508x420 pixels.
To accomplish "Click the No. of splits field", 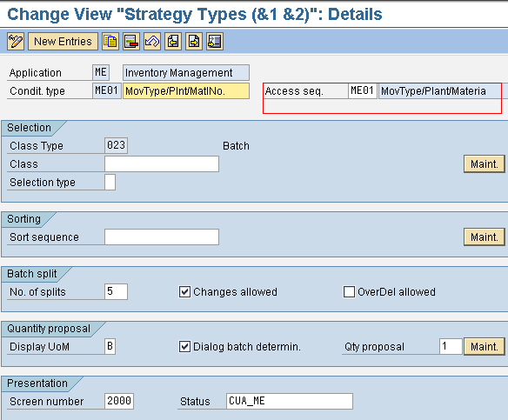I will point(116,292).
